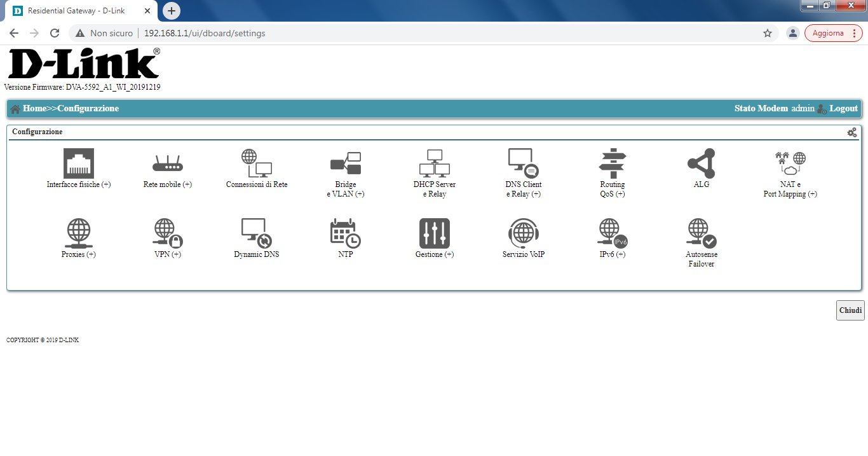Open the VPN padlock globe icon
This screenshot has width=868, height=456.
click(x=168, y=233)
